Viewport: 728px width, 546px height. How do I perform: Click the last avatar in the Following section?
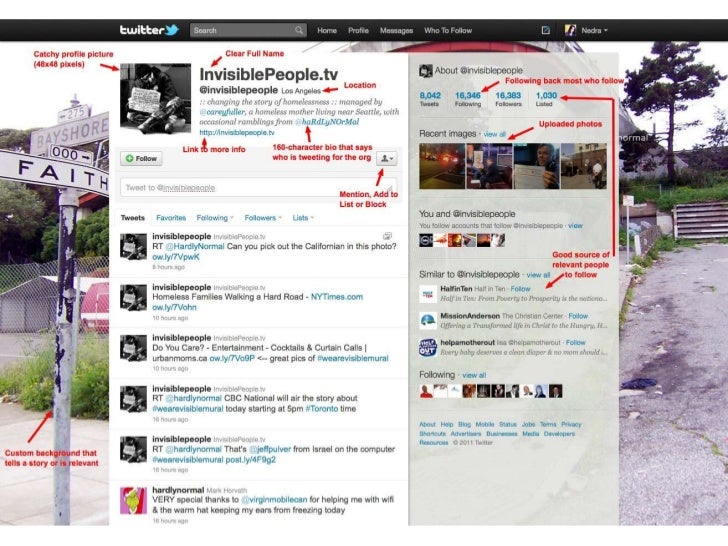pyautogui.click(x=555, y=391)
